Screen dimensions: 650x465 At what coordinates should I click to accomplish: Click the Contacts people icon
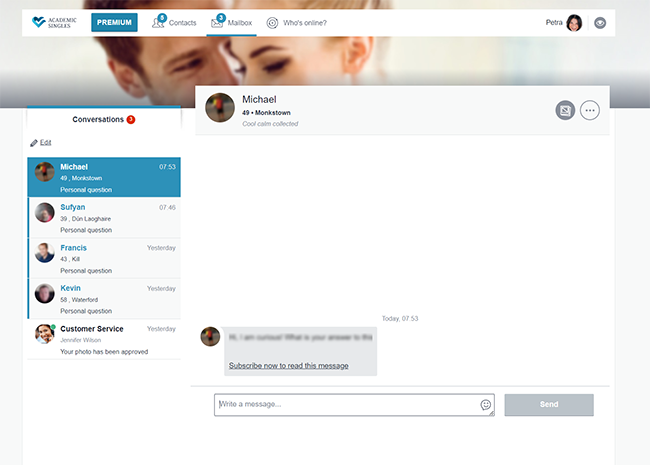(158, 23)
